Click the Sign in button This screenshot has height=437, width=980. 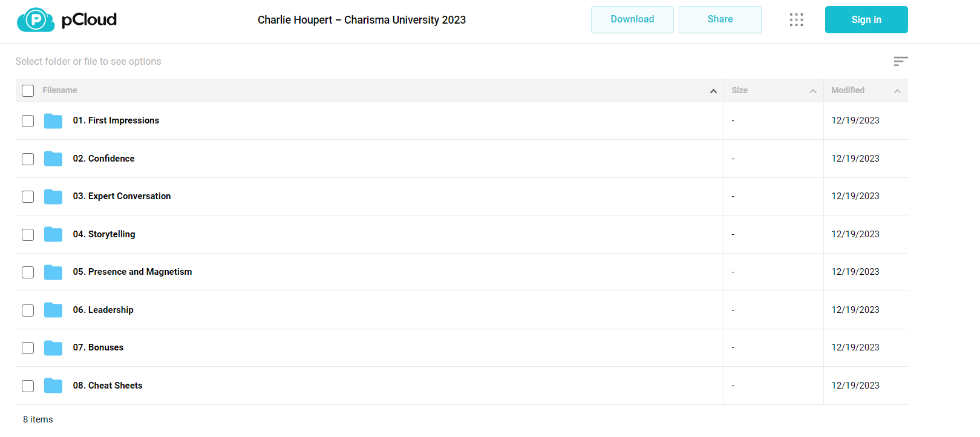tap(866, 19)
